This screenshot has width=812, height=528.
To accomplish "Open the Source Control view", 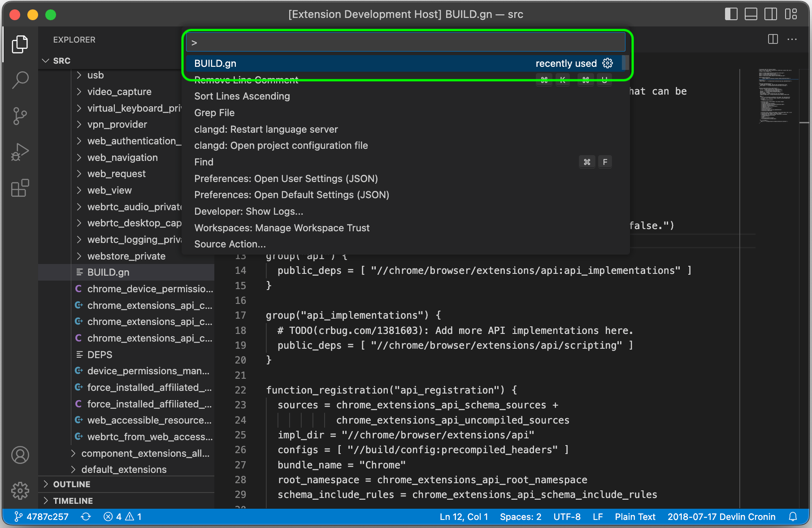I will pyautogui.click(x=20, y=116).
